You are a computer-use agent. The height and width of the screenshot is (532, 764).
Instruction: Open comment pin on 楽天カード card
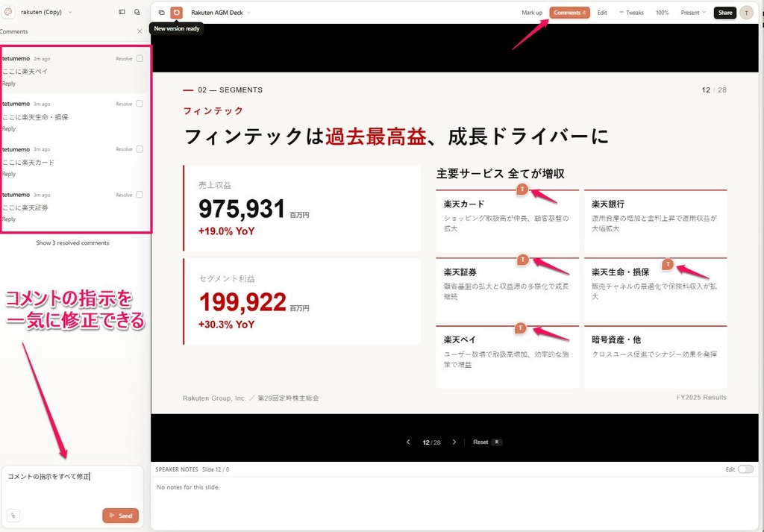(522, 189)
